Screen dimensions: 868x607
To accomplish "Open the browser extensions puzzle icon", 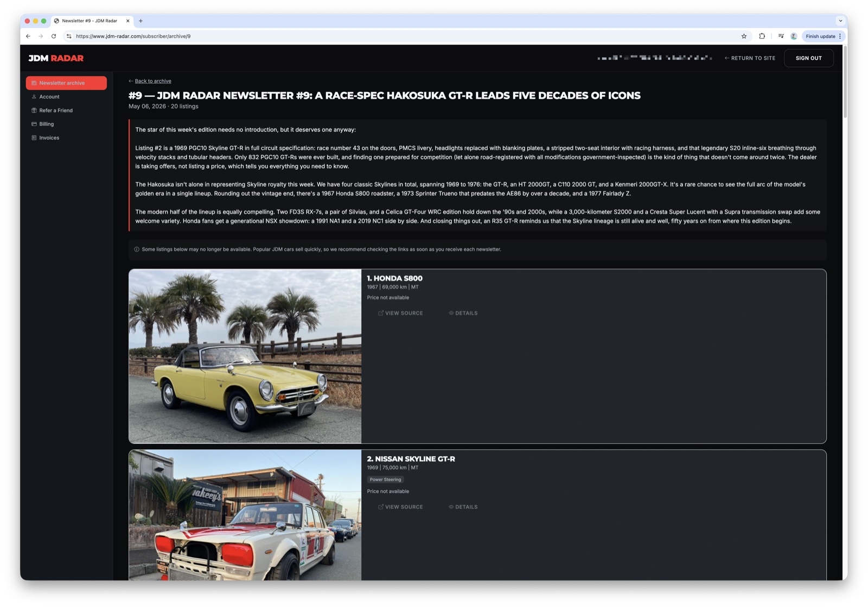I will pos(762,36).
